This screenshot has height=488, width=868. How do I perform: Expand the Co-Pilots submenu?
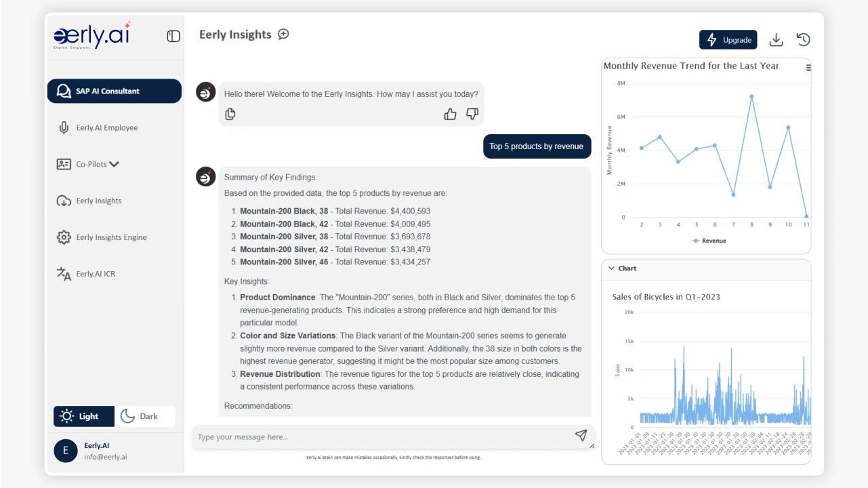click(114, 164)
